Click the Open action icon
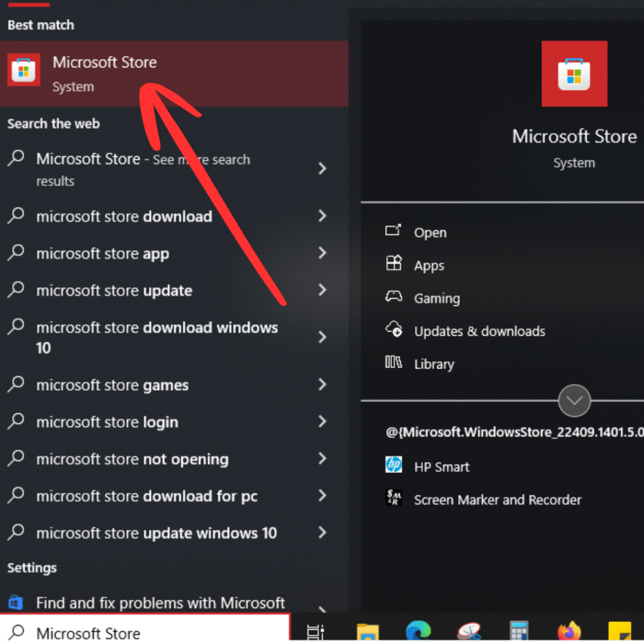Image resolution: width=644 pixels, height=644 pixels. pyautogui.click(x=393, y=231)
